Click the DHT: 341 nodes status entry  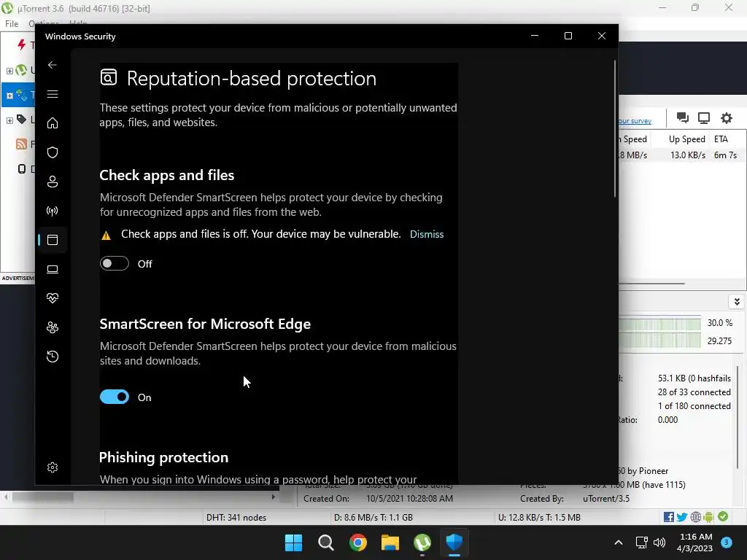(236, 518)
